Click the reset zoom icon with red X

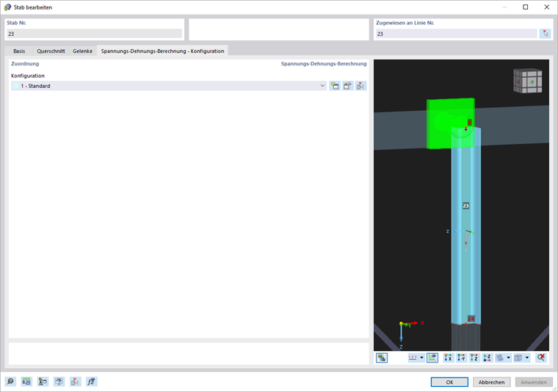[541, 357]
